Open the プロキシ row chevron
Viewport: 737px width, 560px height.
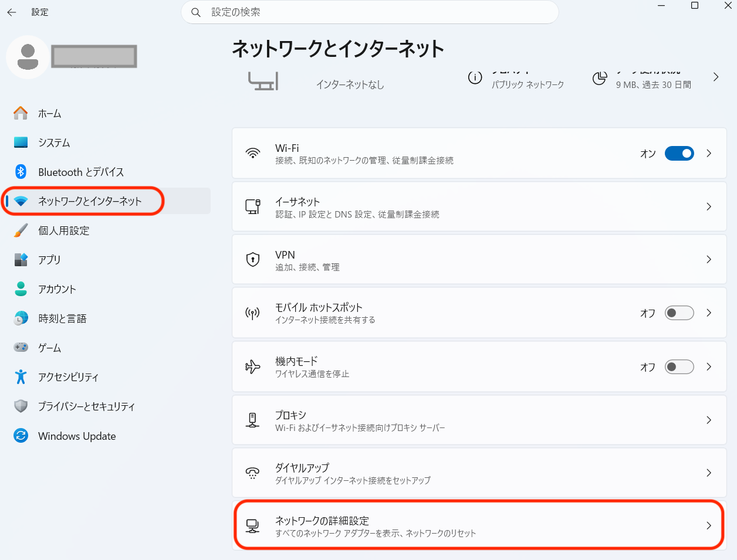pos(709,420)
